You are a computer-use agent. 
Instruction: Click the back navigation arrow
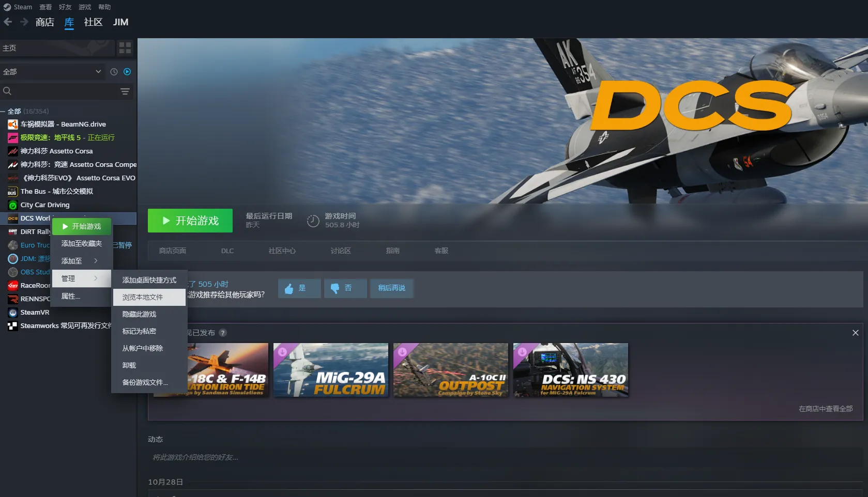8,22
